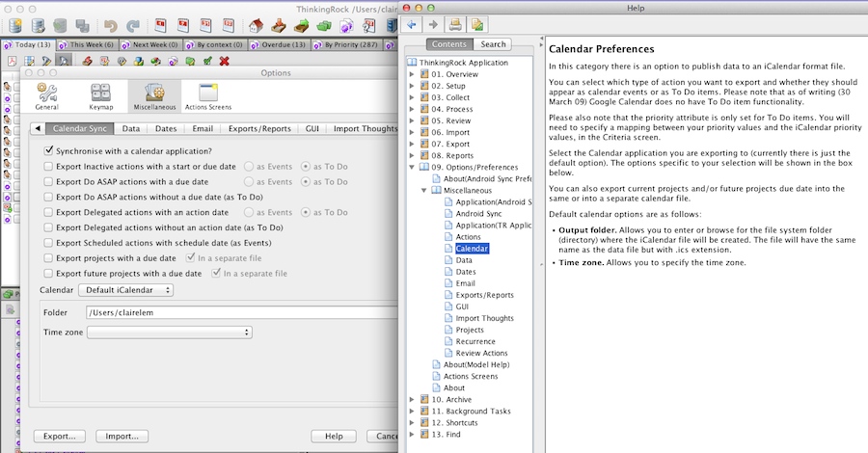Open the Default iCalendar dropdown
This screenshot has height=453, width=868.
pos(125,290)
